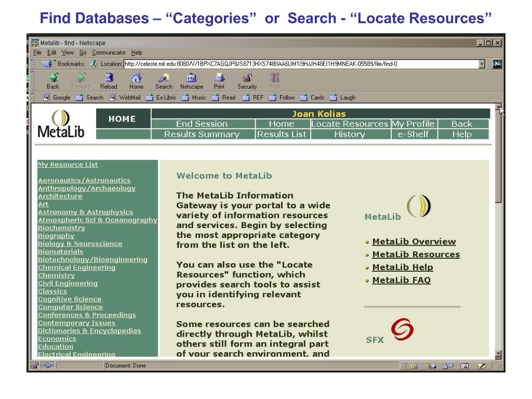Open the REF bookmark folder
The height and width of the screenshot is (399, 532).
coord(253,97)
